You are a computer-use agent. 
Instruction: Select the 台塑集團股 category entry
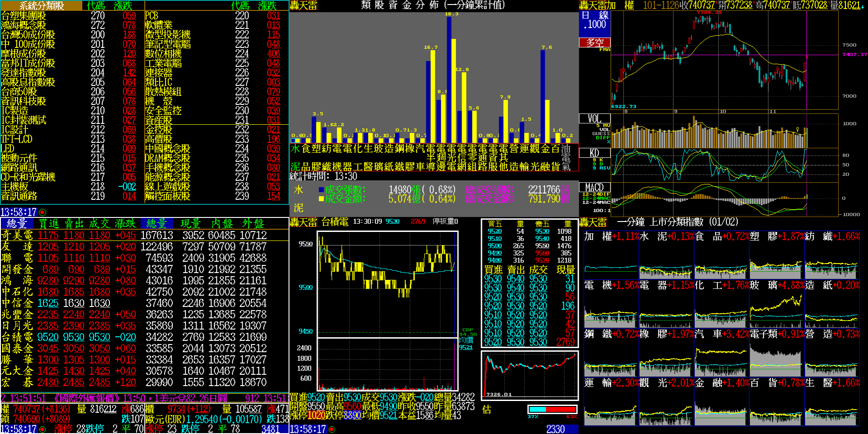click(24, 16)
